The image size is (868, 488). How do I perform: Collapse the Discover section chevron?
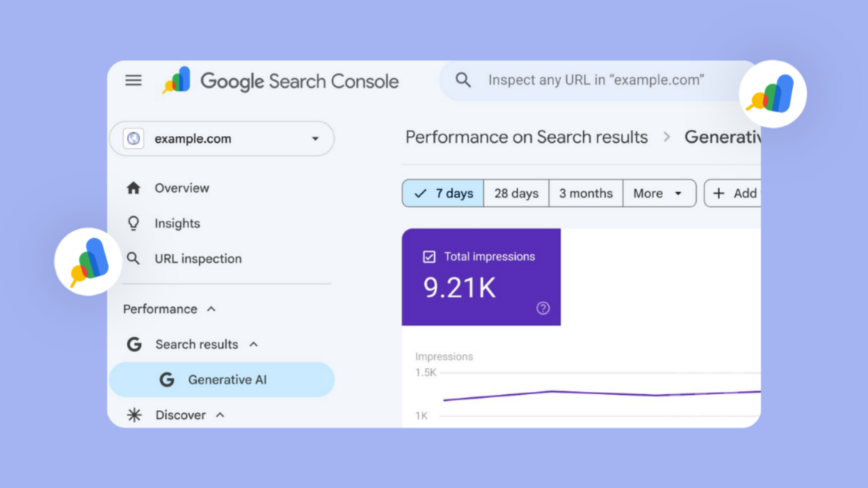pyautogui.click(x=220, y=415)
